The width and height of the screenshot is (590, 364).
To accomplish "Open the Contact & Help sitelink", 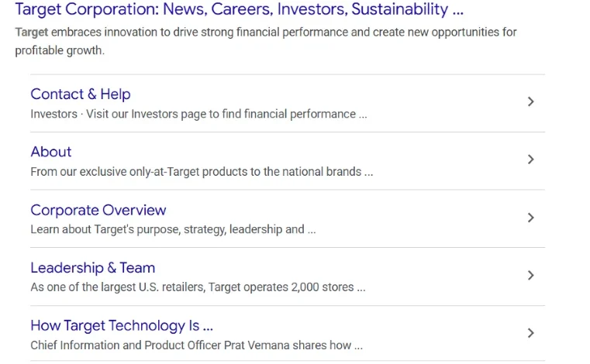I will coord(81,94).
